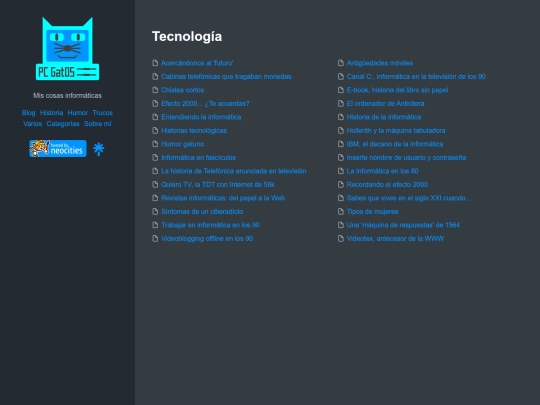540x405 pixels.
Task: Click the page icon beside Recordando el efecto 2000
Action: tap(341, 184)
